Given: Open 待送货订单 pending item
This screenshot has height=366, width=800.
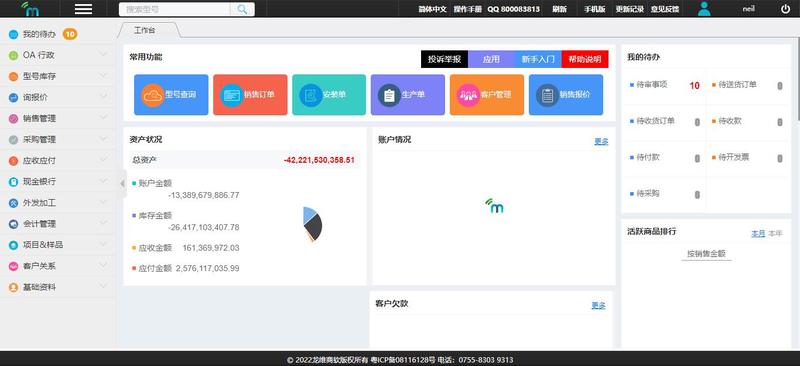Looking at the screenshot, I should coord(747,85).
